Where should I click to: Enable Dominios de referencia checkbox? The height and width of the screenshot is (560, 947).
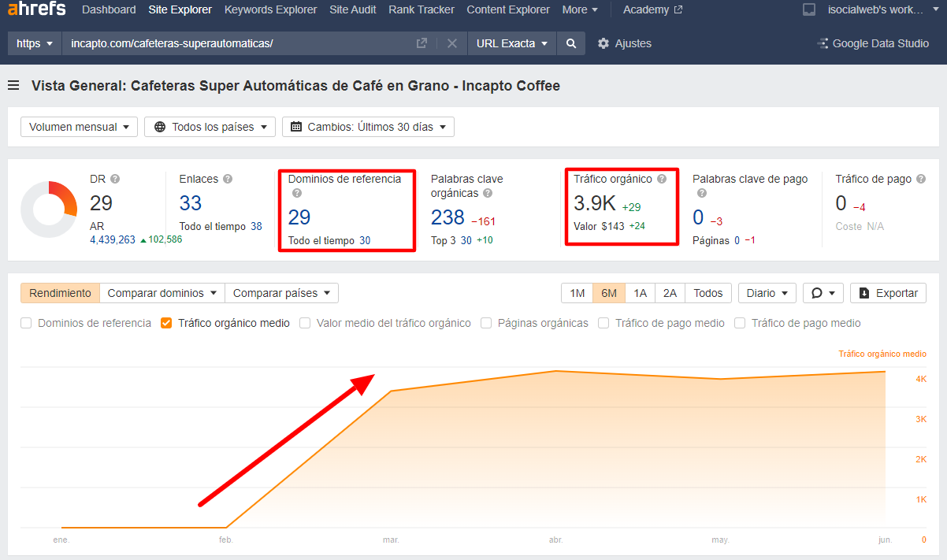point(26,323)
